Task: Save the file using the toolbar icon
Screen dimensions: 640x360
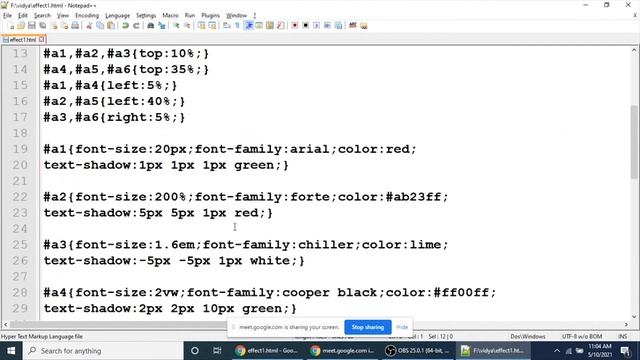Action: click(31, 26)
